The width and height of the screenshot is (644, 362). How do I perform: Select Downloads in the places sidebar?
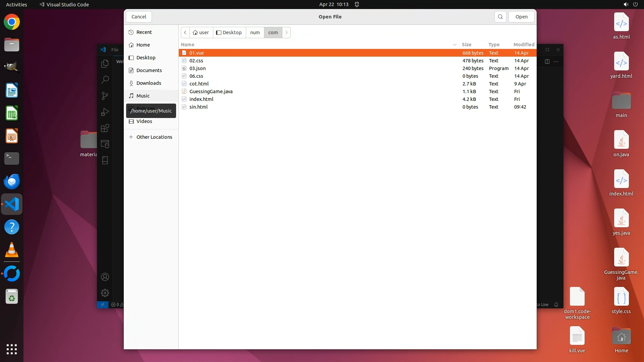coord(149,83)
